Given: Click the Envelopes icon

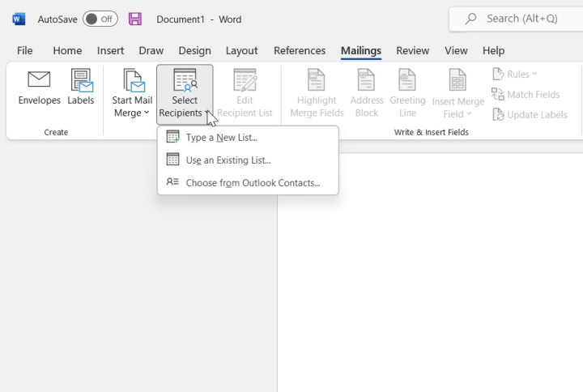Looking at the screenshot, I should pyautogui.click(x=40, y=80).
